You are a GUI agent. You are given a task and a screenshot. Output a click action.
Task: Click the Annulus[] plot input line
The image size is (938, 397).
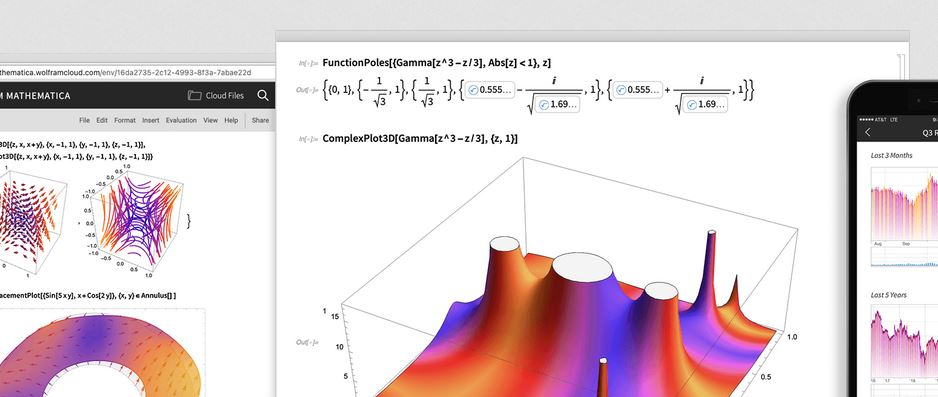[88, 295]
